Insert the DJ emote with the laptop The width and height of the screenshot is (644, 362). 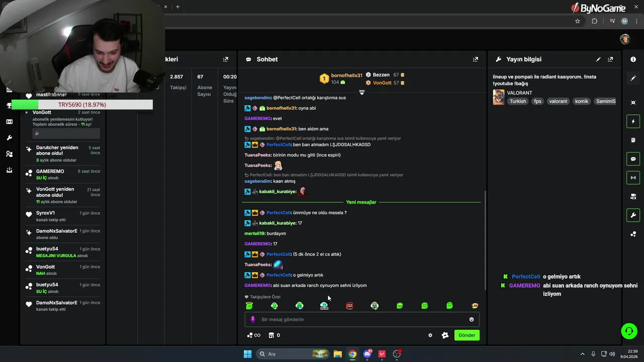tap(325, 305)
